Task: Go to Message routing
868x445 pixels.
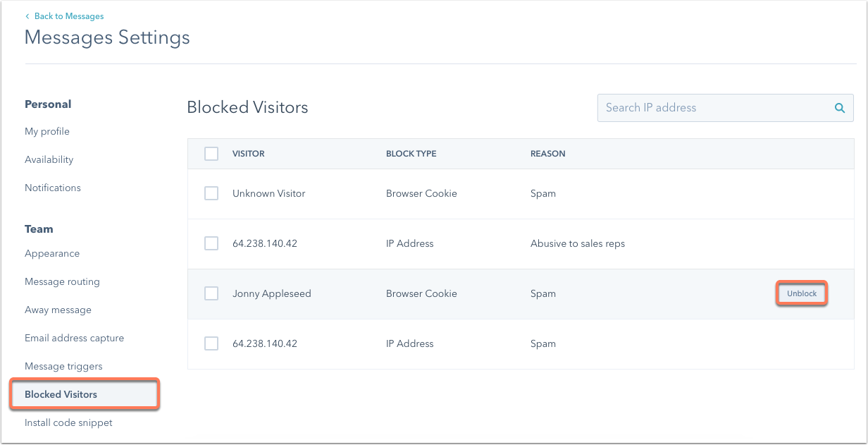Action: pyautogui.click(x=62, y=281)
